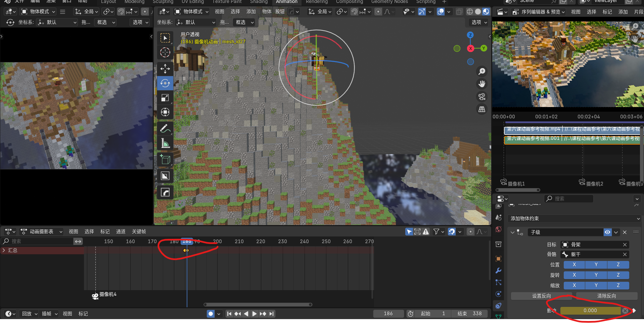Toggle location X for child-of constraint
Image resolution: width=644 pixels, height=323 pixels.
point(574,265)
